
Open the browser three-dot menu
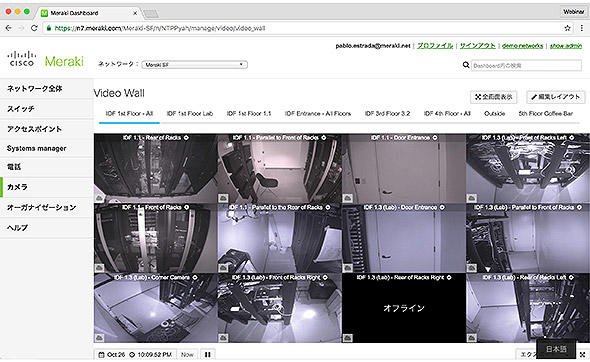pos(582,28)
